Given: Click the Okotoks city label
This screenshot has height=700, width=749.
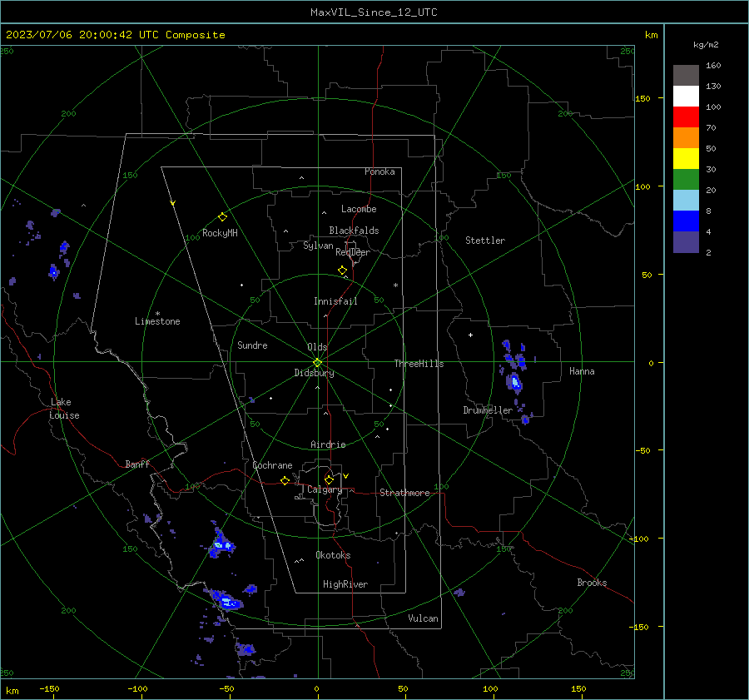Looking at the screenshot, I should [333, 555].
